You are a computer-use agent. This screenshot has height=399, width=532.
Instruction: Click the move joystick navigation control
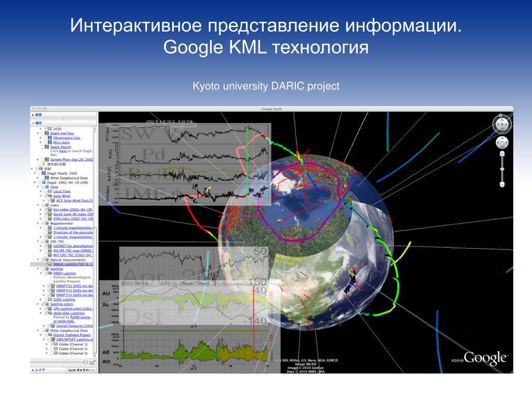[x=502, y=143]
